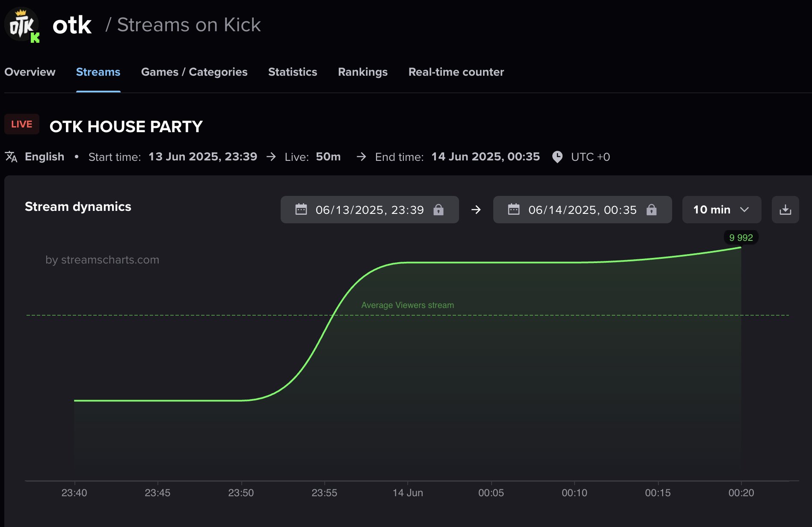Click the 00:20 axis label
The image size is (812, 527).
pos(741,493)
